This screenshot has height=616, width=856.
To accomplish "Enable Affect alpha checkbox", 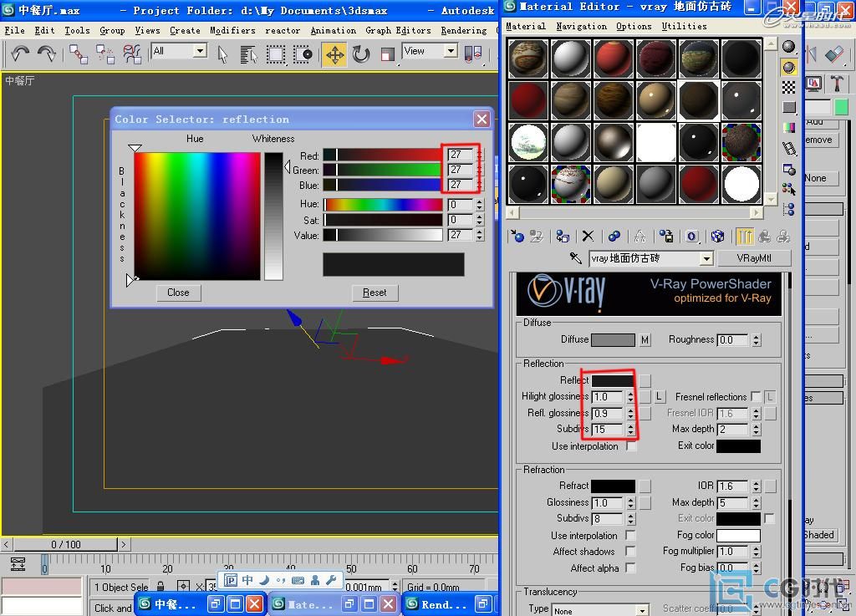I will click(630, 568).
